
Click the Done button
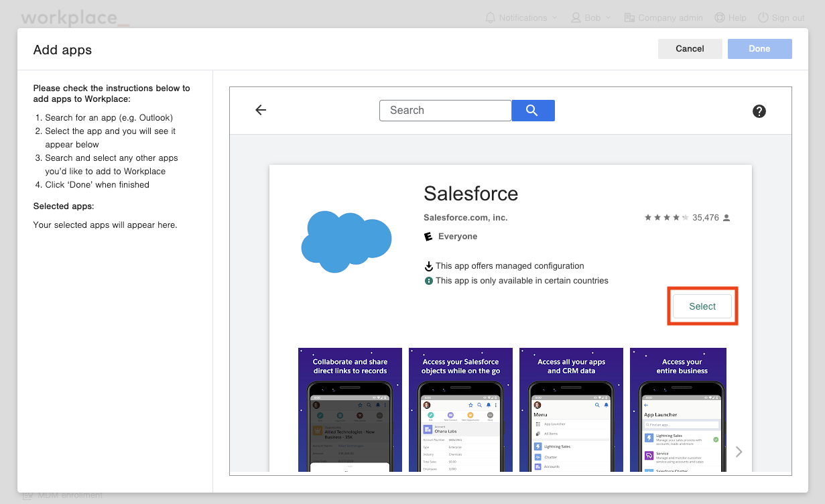[x=760, y=49]
